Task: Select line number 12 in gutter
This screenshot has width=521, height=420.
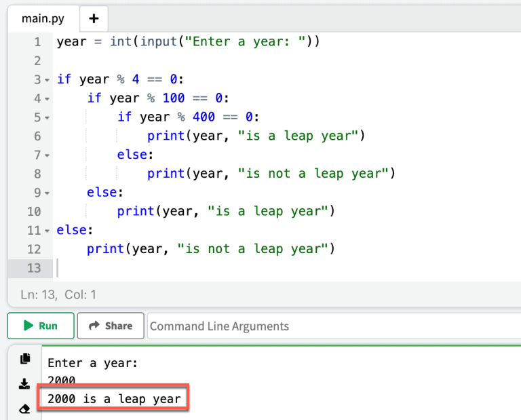Action: 34,249
